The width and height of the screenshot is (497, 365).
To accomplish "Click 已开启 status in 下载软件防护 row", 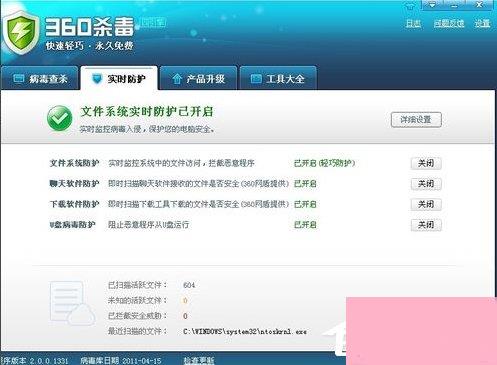I will pos(305,204).
